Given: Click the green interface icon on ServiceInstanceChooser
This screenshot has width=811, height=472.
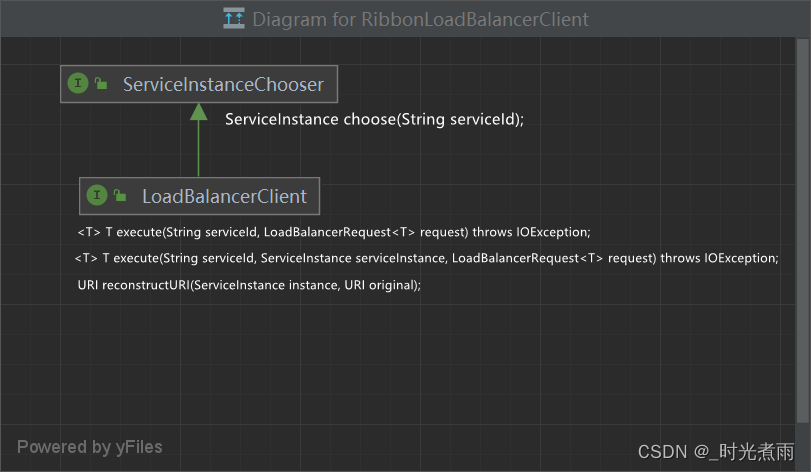Looking at the screenshot, I should click(78, 84).
